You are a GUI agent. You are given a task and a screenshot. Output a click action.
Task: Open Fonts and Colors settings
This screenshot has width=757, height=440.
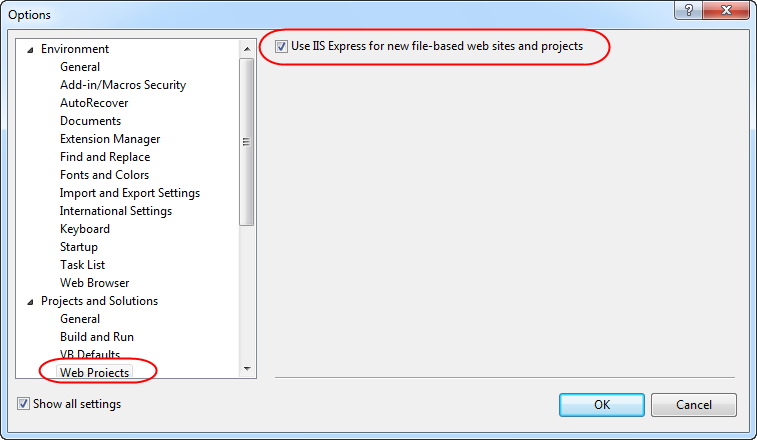104,175
